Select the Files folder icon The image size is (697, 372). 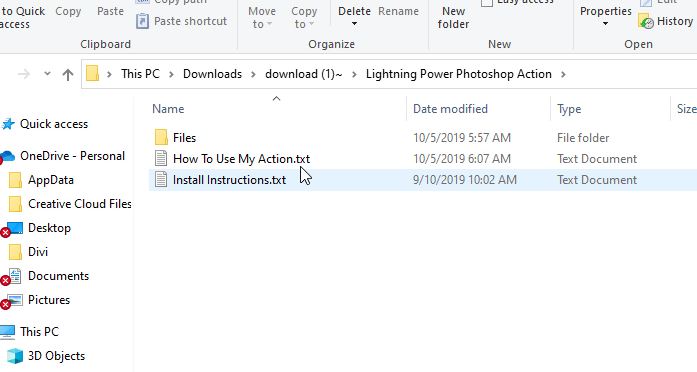point(161,137)
